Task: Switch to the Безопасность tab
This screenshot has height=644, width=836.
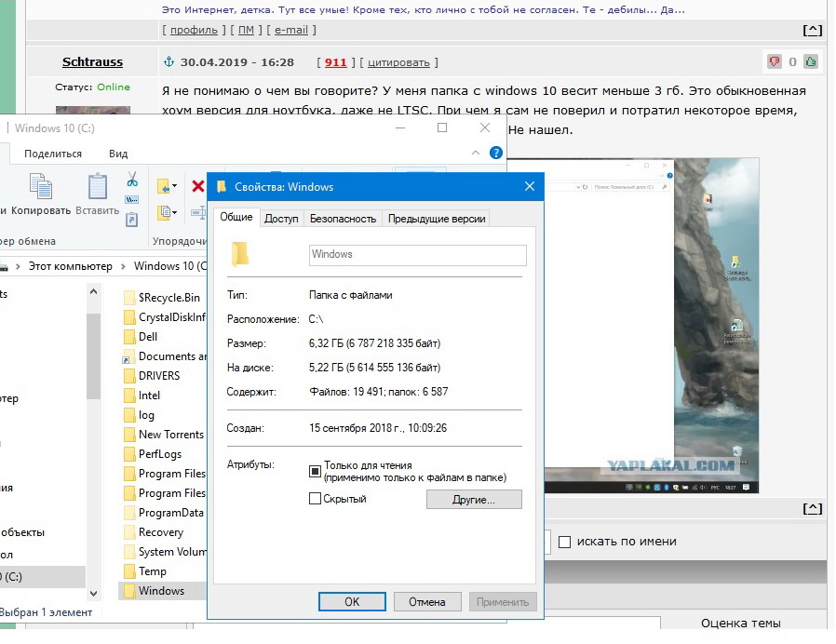Action: (343, 219)
